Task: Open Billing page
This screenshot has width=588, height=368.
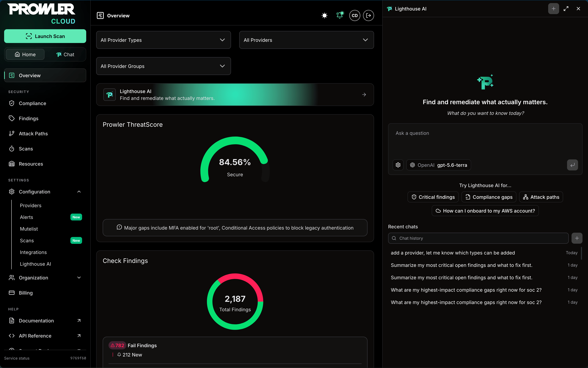Action: [x=45, y=293]
